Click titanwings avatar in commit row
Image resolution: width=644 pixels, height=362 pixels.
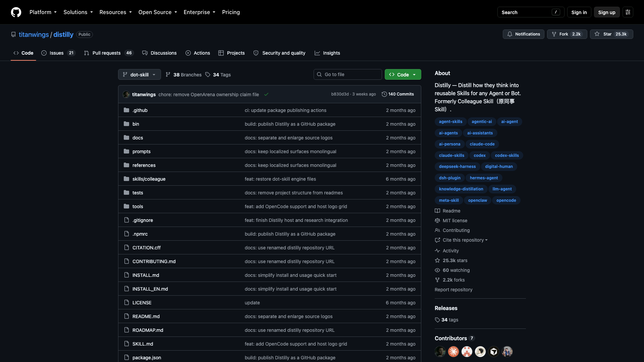coord(126,95)
